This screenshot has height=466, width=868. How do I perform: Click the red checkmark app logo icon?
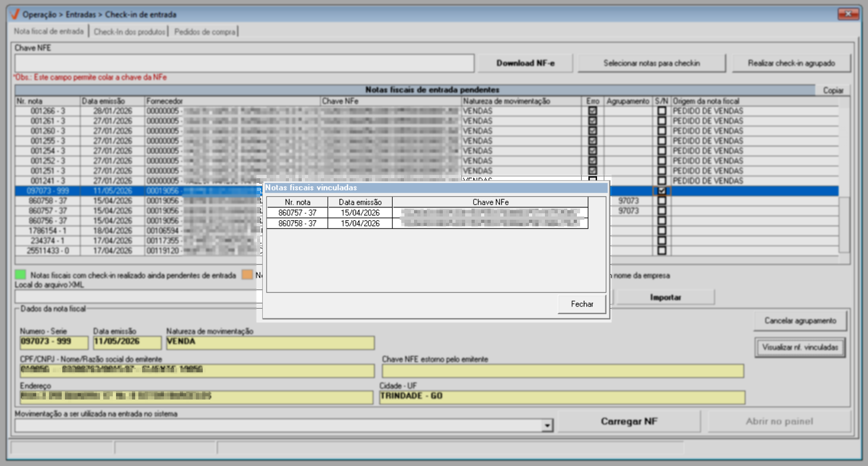coord(14,14)
